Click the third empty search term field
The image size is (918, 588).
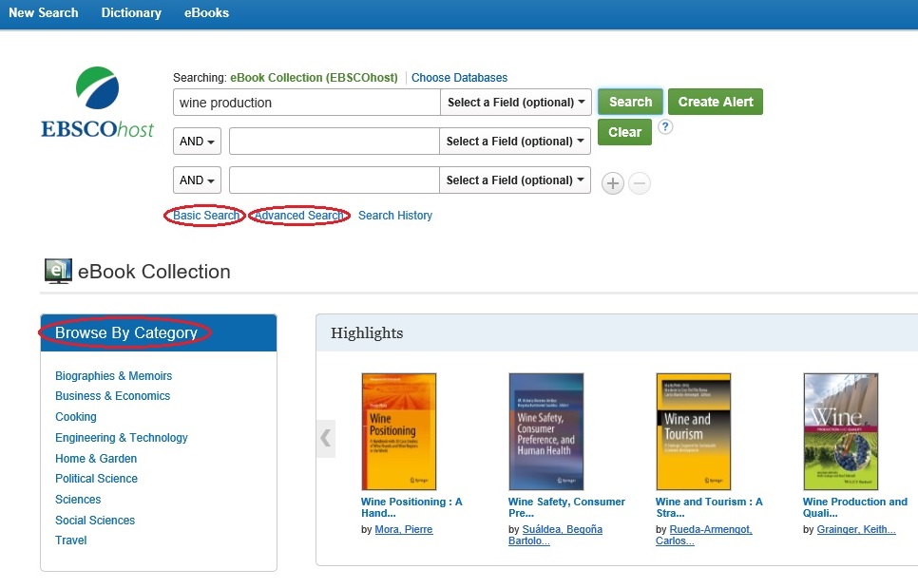tap(335, 180)
